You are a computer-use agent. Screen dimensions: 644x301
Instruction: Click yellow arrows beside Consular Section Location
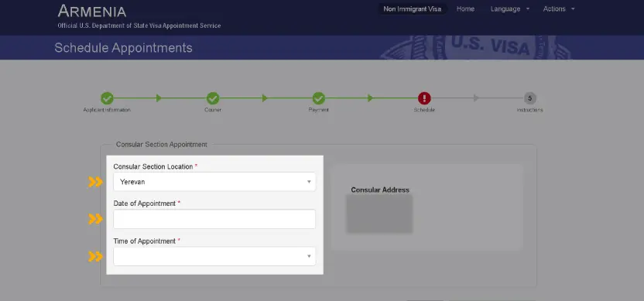point(96,182)
